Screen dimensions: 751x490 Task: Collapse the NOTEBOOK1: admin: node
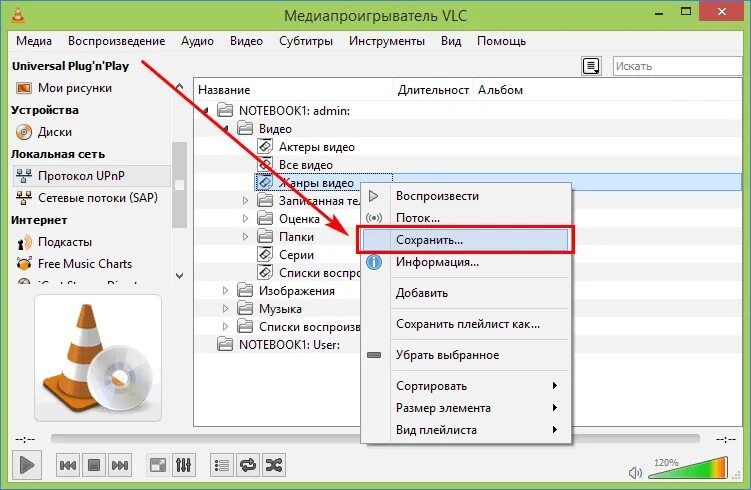pyautogui.click(x=205, y=111)
